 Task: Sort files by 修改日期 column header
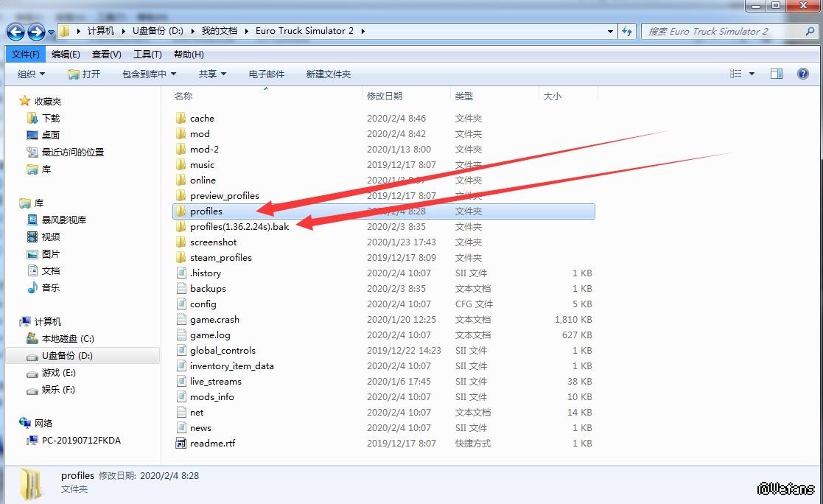(x=384, y=96)
